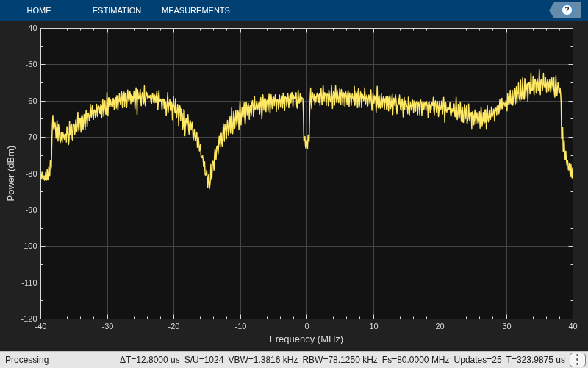Click the 40 tick label on frequency axis

(x=573, y=326)
